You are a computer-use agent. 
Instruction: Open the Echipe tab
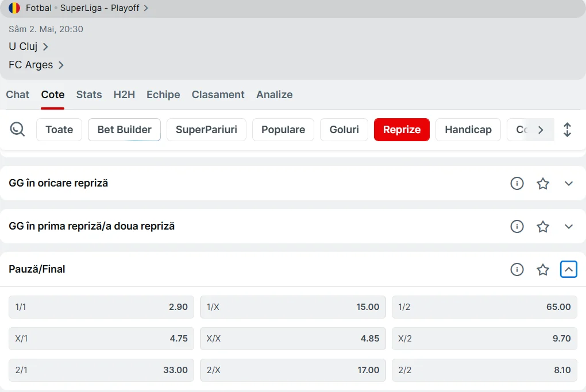point(163,95)
